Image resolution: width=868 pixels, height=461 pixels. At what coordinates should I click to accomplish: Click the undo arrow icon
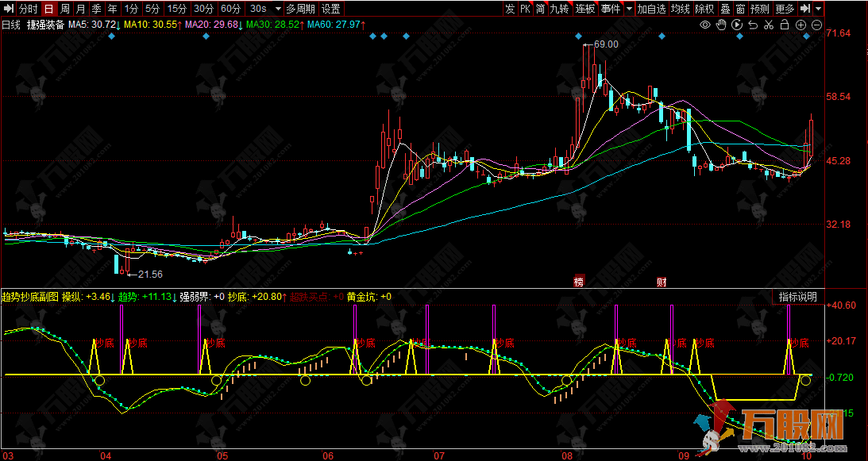753,25
